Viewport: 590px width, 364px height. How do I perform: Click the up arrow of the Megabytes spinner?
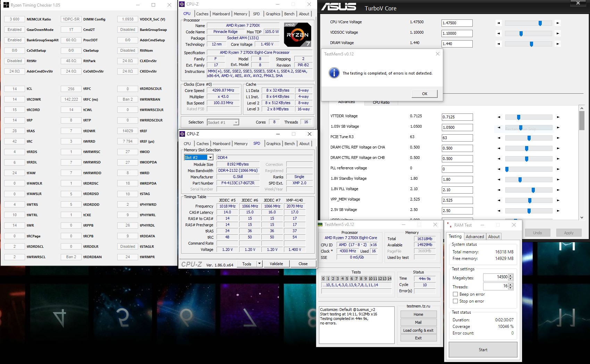tap(511, 276)
